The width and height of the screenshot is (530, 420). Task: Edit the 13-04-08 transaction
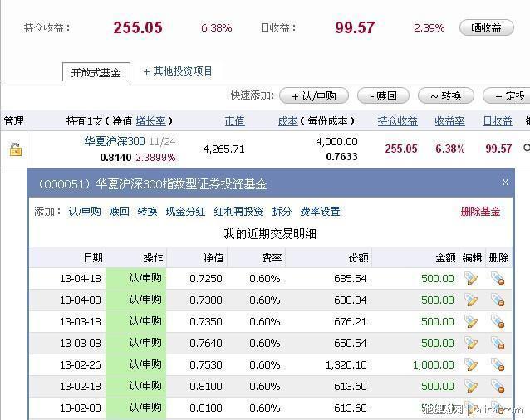(471, 300)
